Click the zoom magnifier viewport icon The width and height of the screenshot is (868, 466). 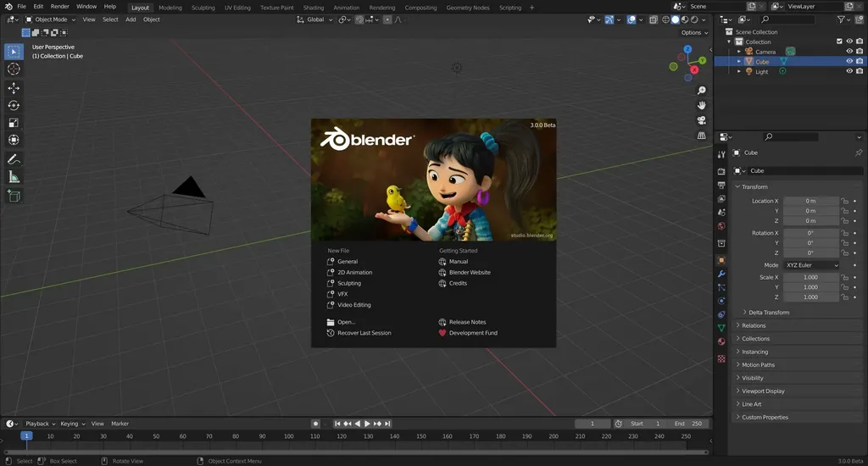(701, 90)
